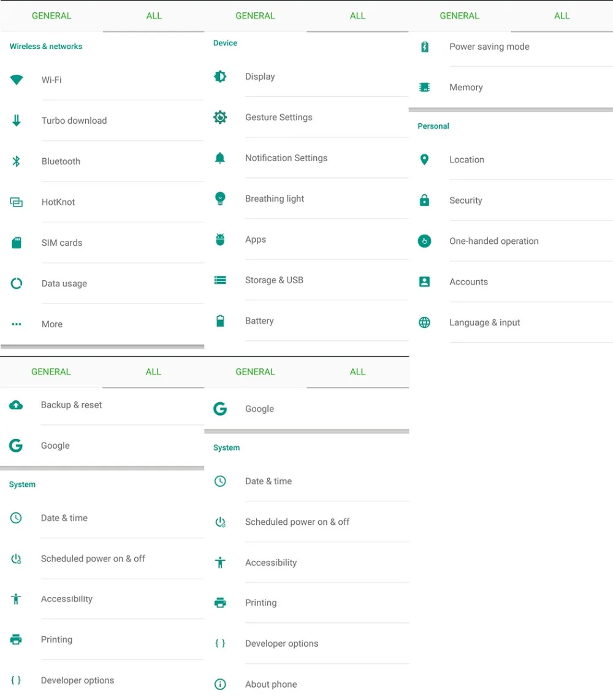Select GENERAL tab above Power saving mode
The image size is (613, 700).
click(x=459, y=15)
